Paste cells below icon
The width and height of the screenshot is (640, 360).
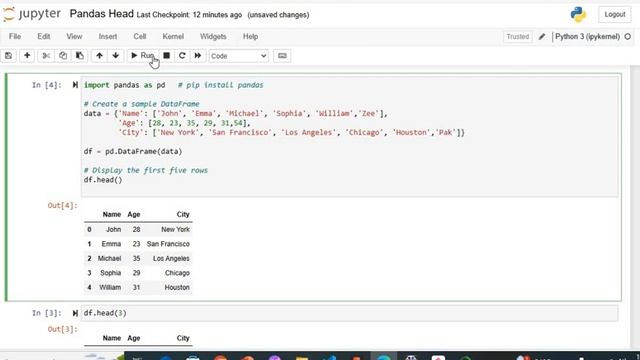coord(80,56)
